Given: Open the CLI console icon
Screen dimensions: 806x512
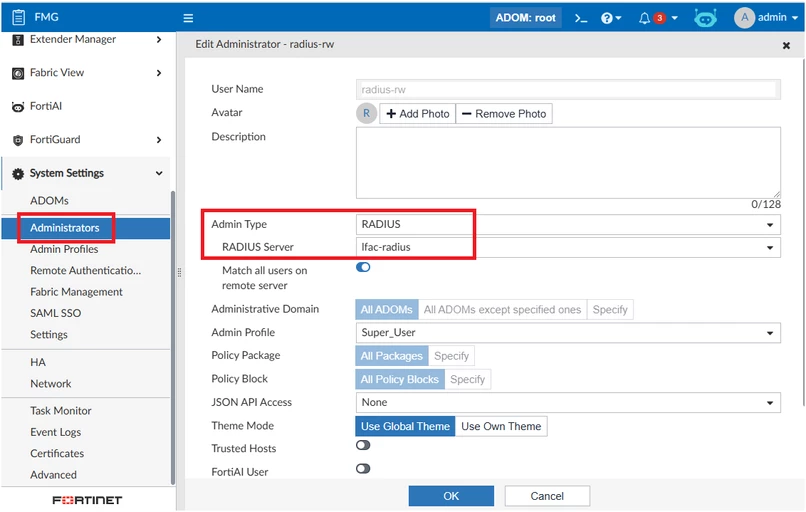Looking at the screenshot, I should [581, 18].
